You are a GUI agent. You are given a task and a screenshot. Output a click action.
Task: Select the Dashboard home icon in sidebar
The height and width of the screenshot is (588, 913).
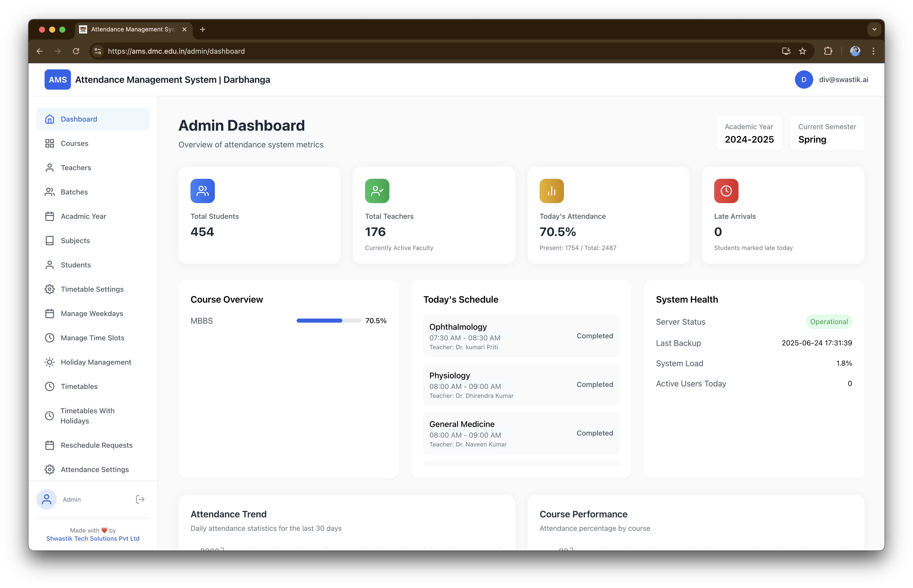(x=50, y=119)
